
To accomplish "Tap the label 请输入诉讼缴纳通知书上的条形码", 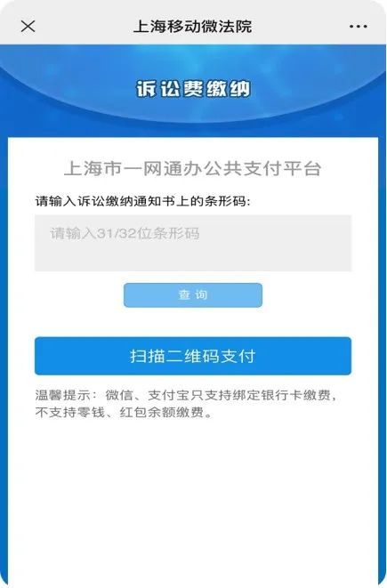I will click(x=142, y=201).
